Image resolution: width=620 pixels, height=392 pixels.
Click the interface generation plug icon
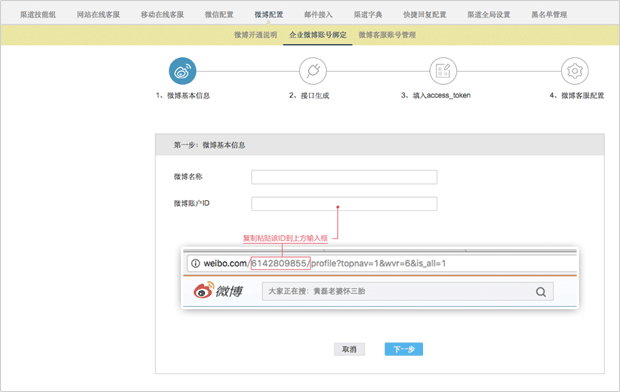tap(313, 71)
